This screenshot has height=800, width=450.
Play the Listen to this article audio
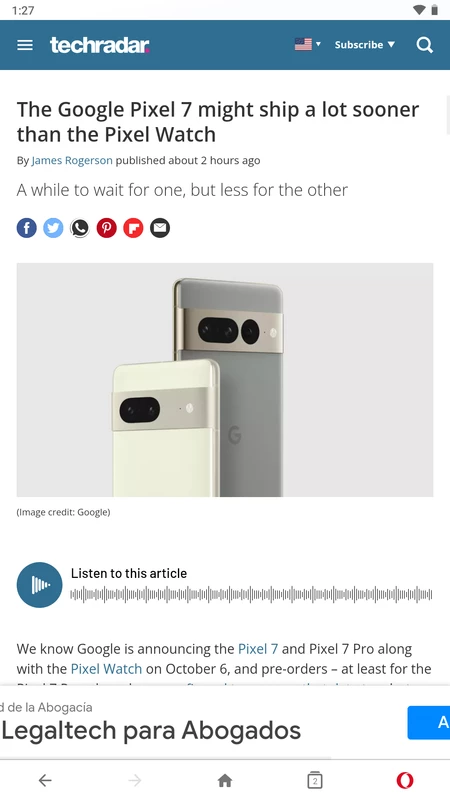(39, 585)
